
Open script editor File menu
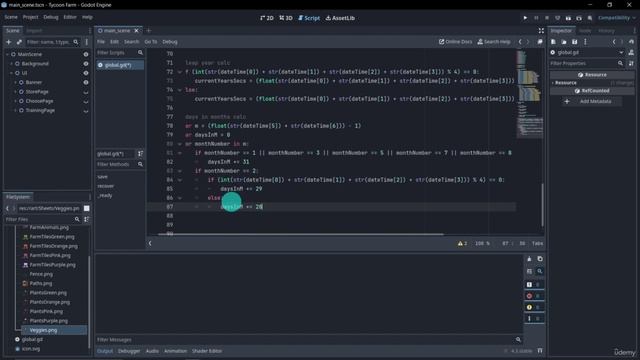(101, 42)
